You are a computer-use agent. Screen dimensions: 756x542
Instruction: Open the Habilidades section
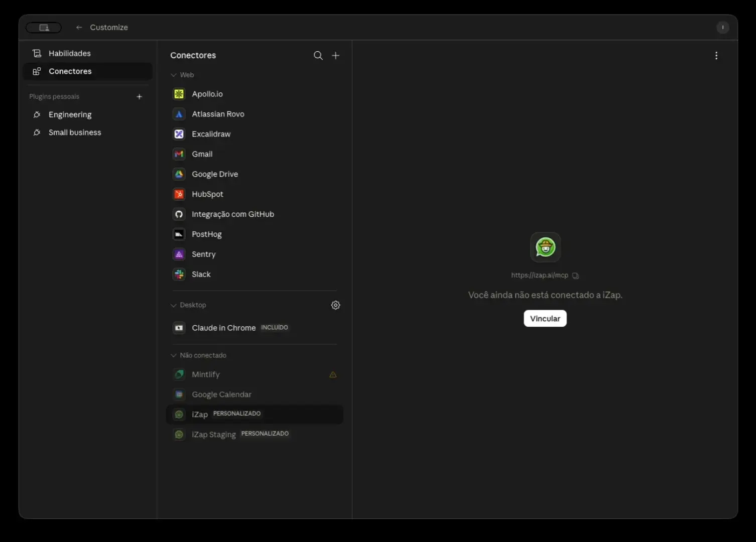[x=87, y=53]
